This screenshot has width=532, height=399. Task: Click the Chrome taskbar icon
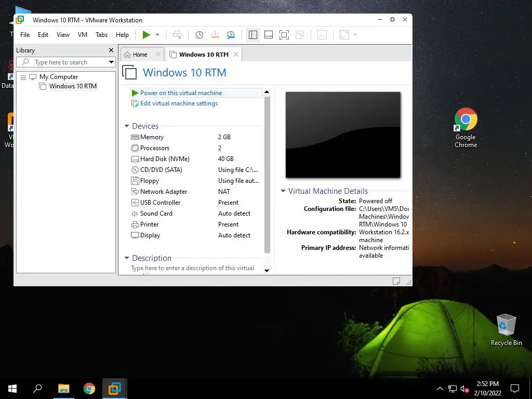[x=89, y=389]
